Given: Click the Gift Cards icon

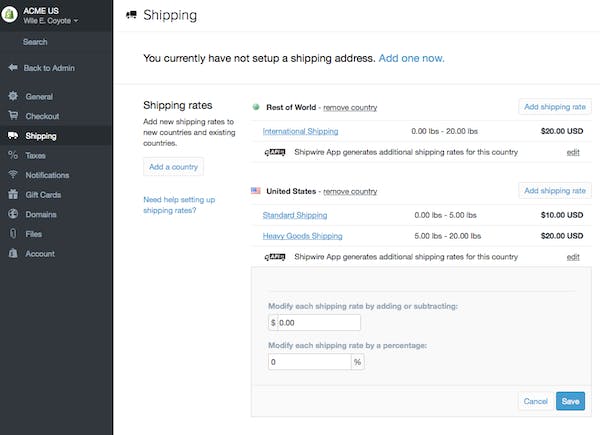Looking at the screenshot, I should tap(12, 194).
